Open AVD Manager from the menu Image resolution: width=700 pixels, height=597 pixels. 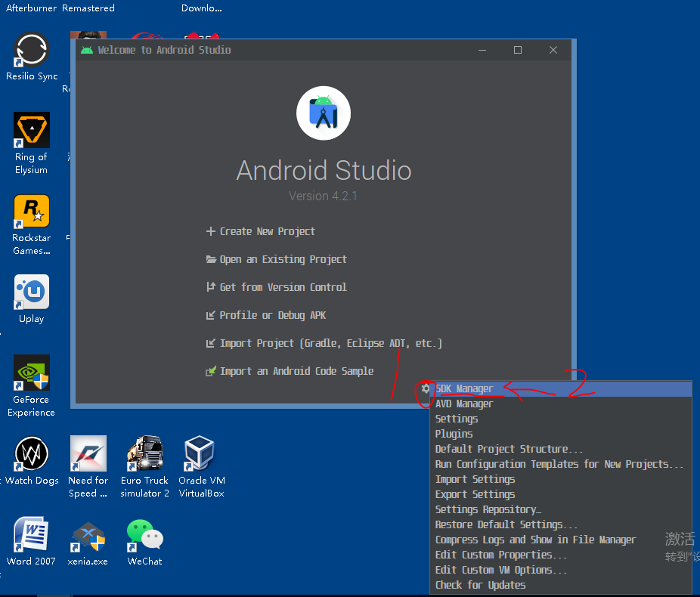point(561,404)
